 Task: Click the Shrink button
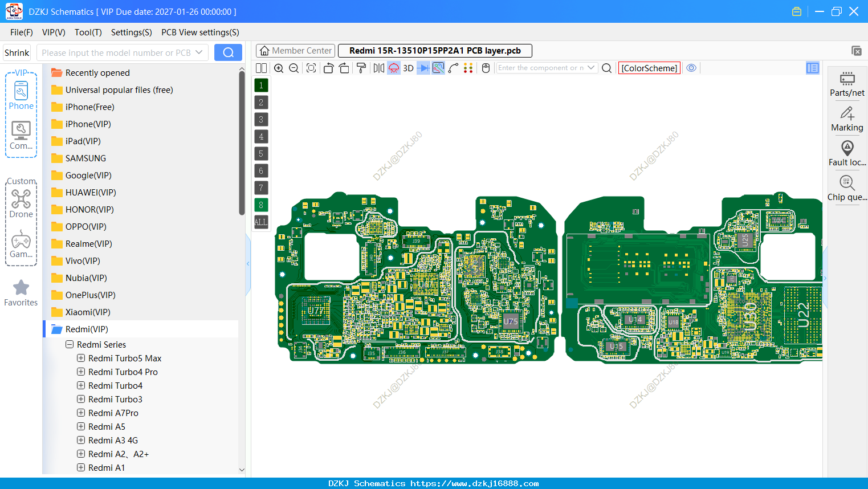(x=17, y=52)
